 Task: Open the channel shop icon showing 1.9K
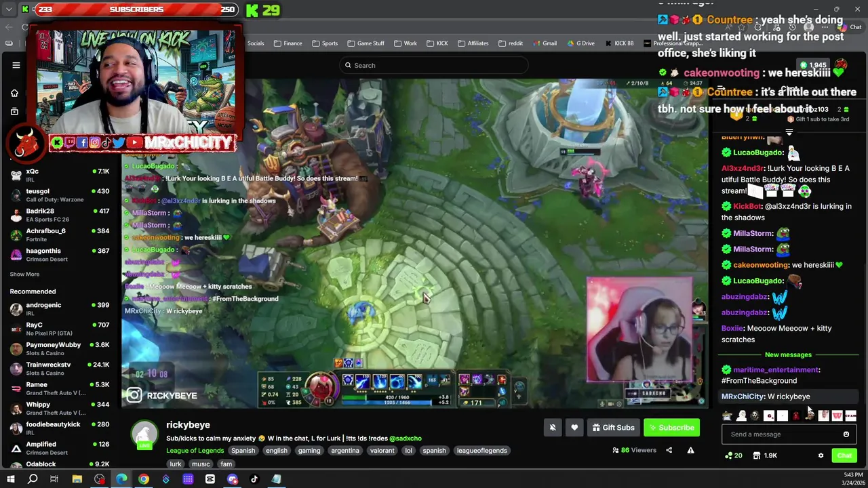tap(765, 455)
